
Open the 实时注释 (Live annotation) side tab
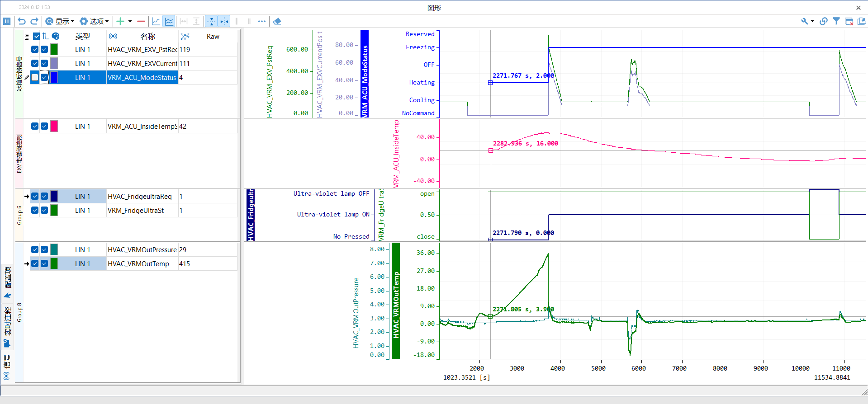[x=7, y=327]
